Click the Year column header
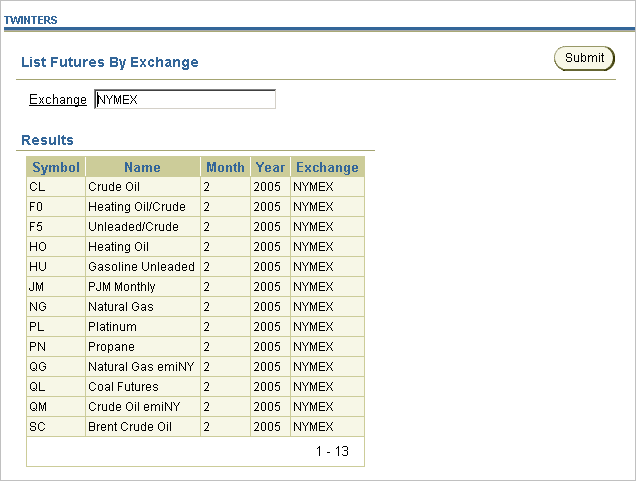Viewport: 636px width, 481px height. tap(270, 167)
